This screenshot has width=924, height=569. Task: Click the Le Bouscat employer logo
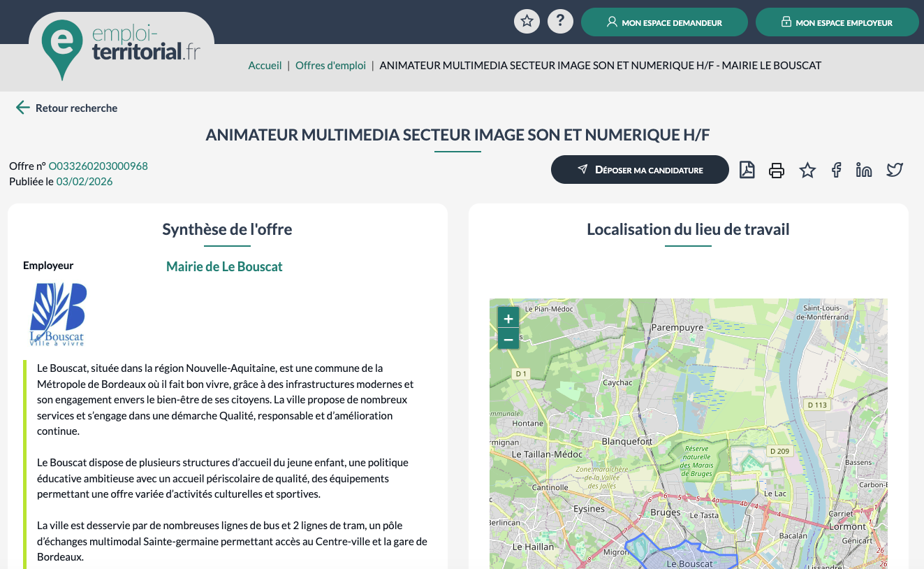(57, 314)
